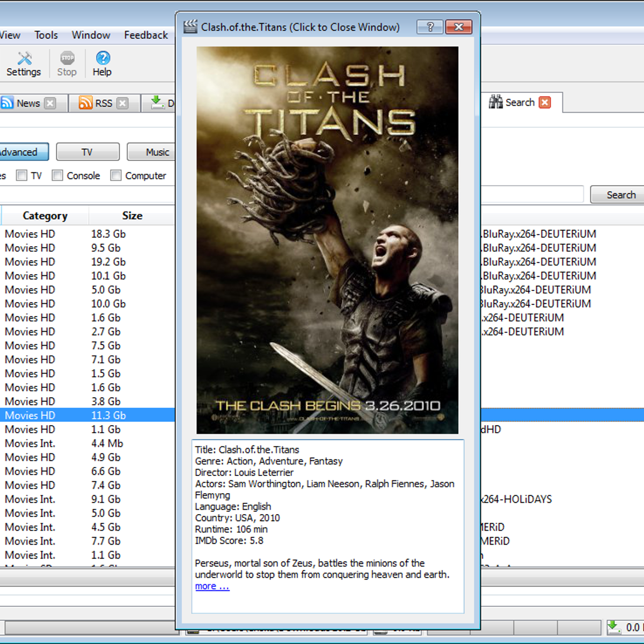
Task: Open the Feedback menu
Action: pos(146,35)
